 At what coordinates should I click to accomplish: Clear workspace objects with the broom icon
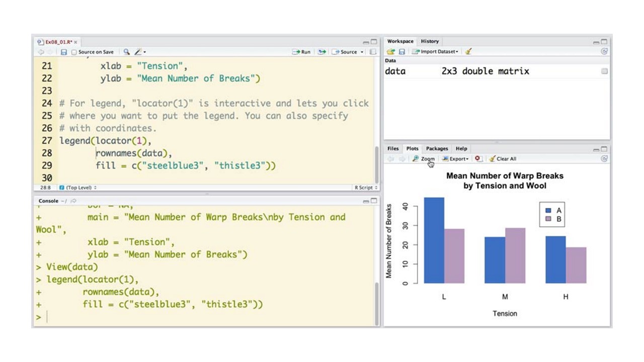468,51
